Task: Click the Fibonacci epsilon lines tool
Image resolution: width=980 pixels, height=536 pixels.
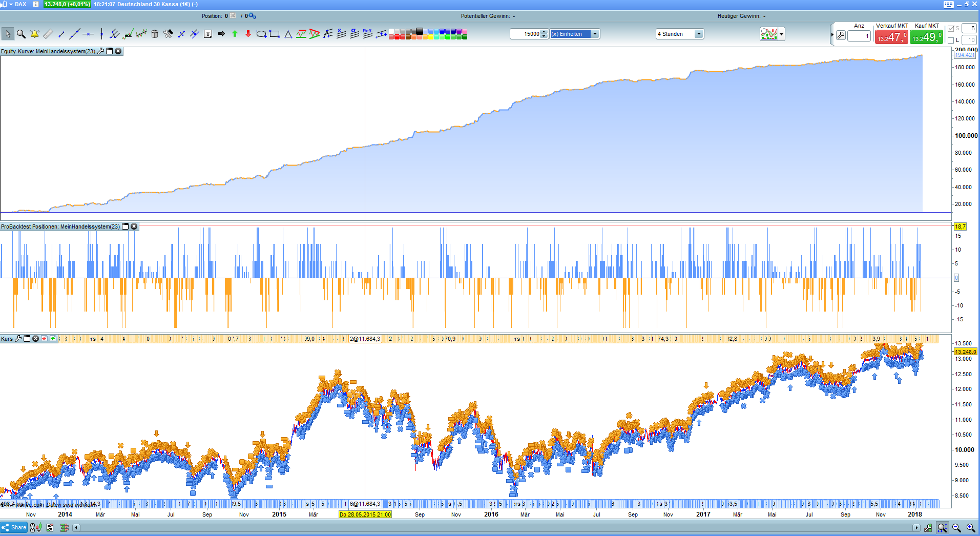Action: 341,34
